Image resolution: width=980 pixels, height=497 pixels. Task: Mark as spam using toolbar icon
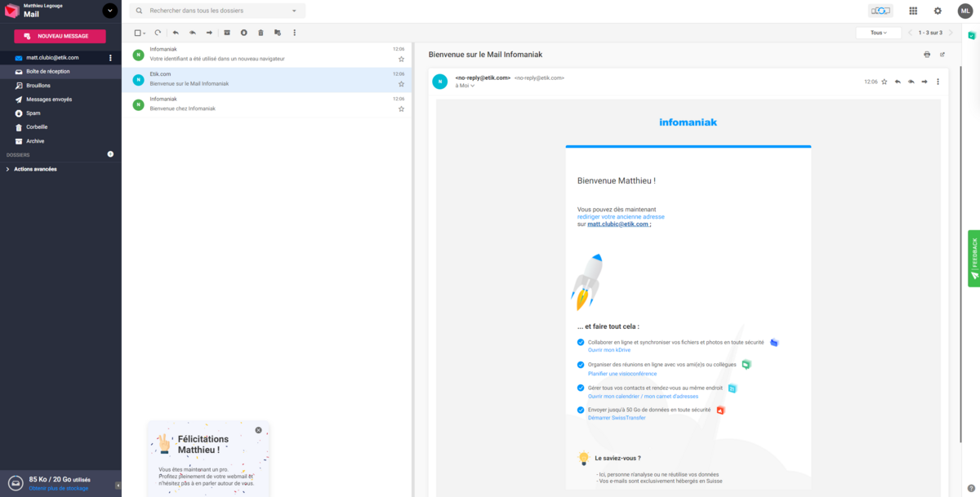243,33
